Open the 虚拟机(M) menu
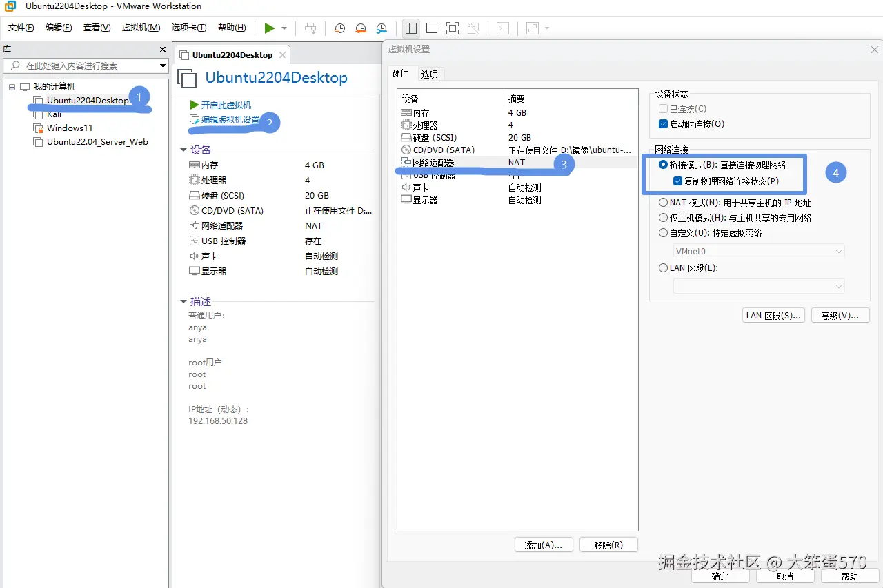Viewport: 883px width, 588px height. click(141, 28)
